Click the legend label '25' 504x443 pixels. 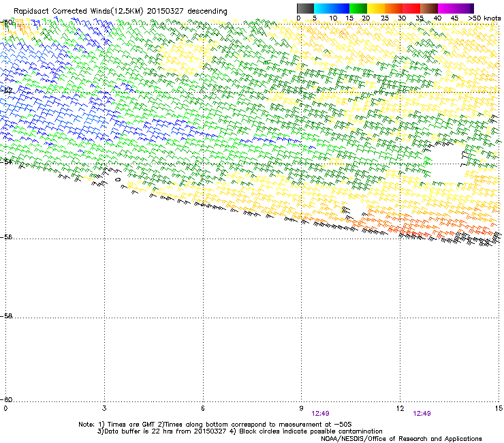pyautogui.click(x=385, y=18)
